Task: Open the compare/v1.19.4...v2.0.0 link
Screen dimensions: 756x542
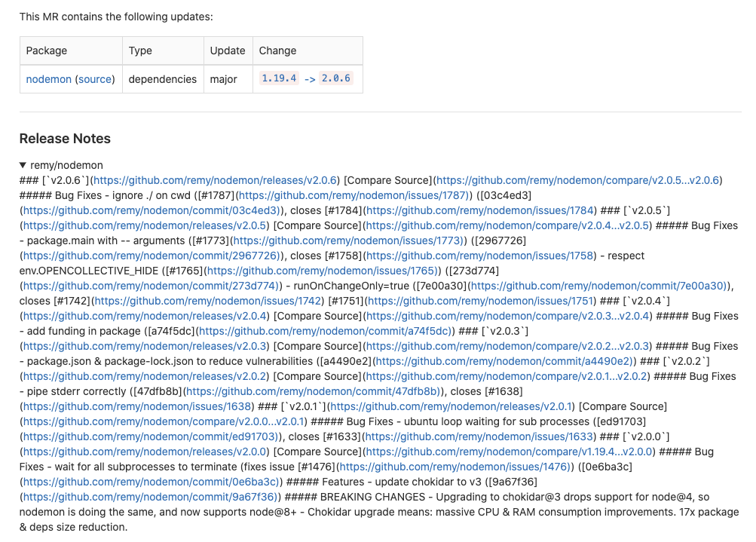Action: coord(509,452)
